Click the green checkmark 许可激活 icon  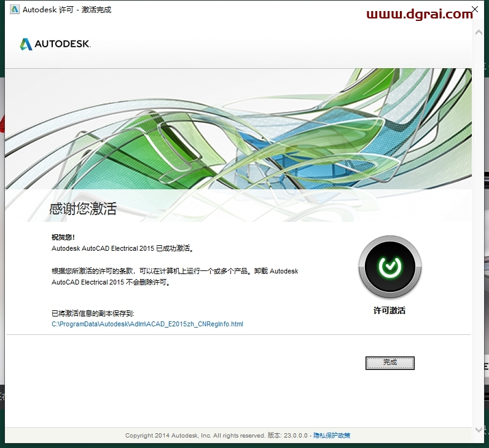[390, 267]
